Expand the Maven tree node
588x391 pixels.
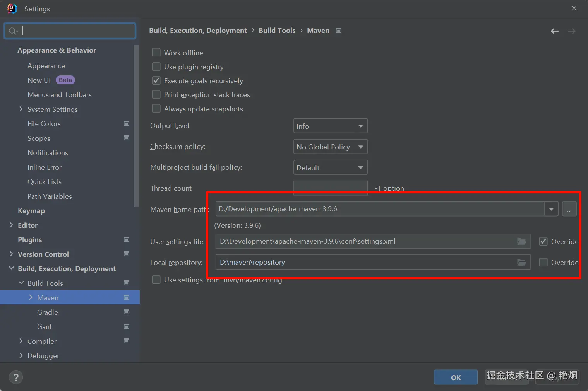tap(31, 297)
